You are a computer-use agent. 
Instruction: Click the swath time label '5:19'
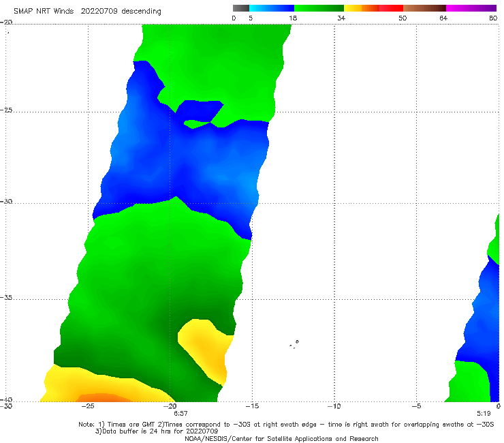click(484, 414)
